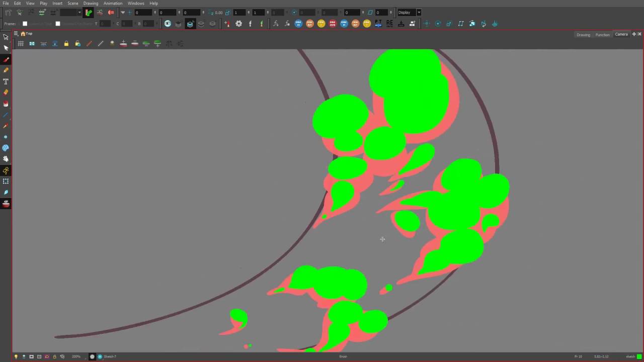Screen dimensions: 644x362
Task: Click the red onion skin add drawing icon
Action: (123, 44)
